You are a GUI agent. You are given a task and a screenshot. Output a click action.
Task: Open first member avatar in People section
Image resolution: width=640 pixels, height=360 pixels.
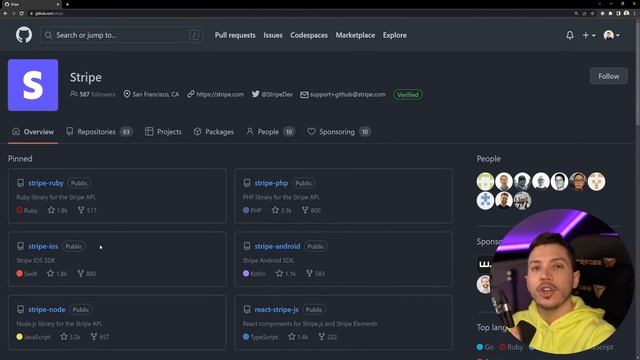pos(485,182)
